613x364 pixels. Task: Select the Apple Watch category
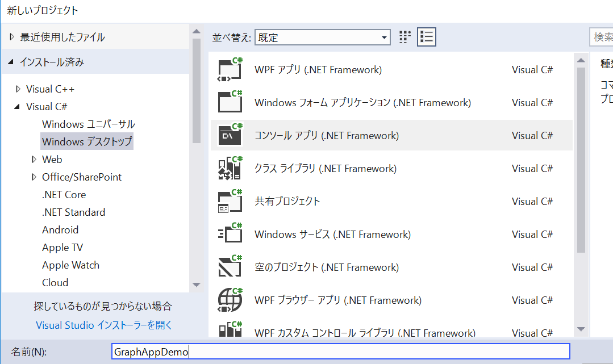point(71,265)
